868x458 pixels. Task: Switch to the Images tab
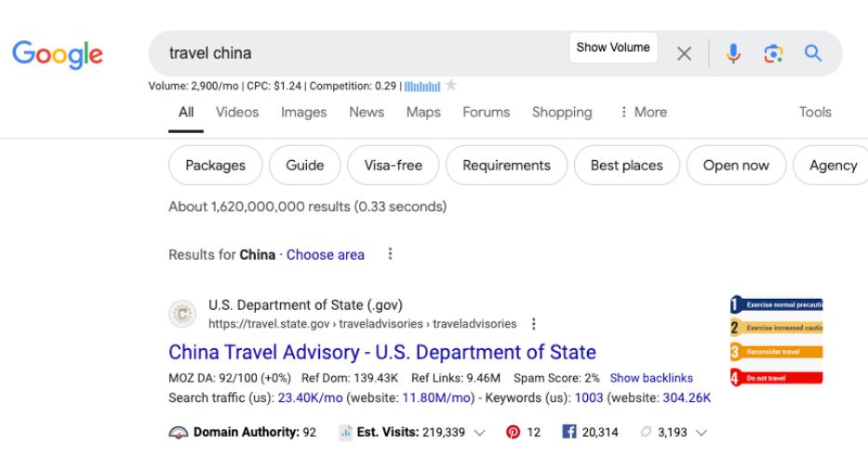[x=303, y=112]
